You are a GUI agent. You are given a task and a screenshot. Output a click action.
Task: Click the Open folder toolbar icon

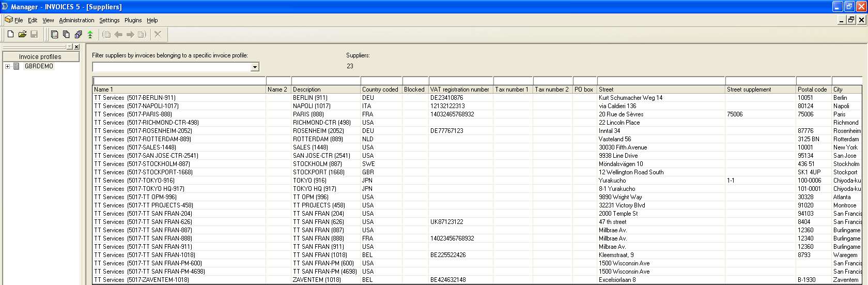pos(22,35)
